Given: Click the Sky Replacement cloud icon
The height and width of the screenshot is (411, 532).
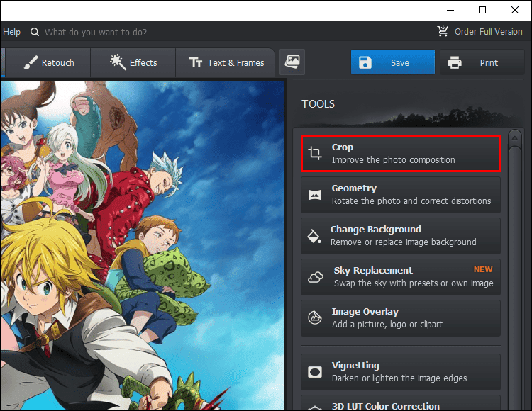Looking at the screenshot, I should (x=314, y=276).
